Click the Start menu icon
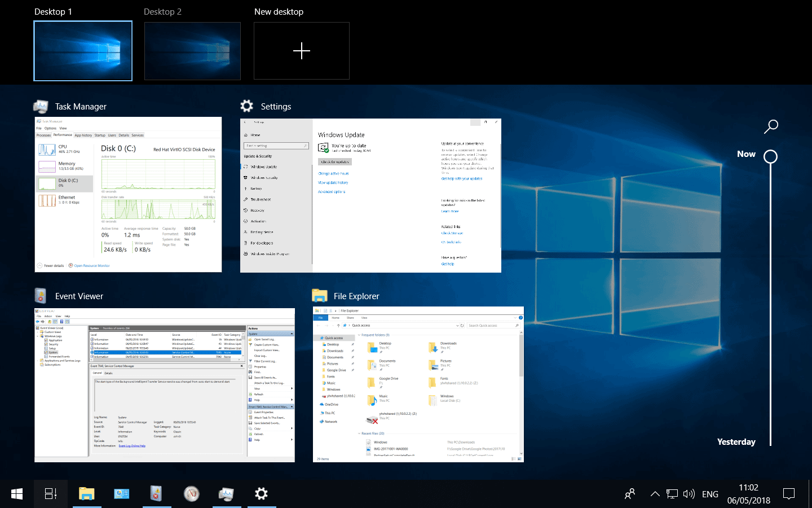Viewport: 812px width, 508px height. coord(16,494)
